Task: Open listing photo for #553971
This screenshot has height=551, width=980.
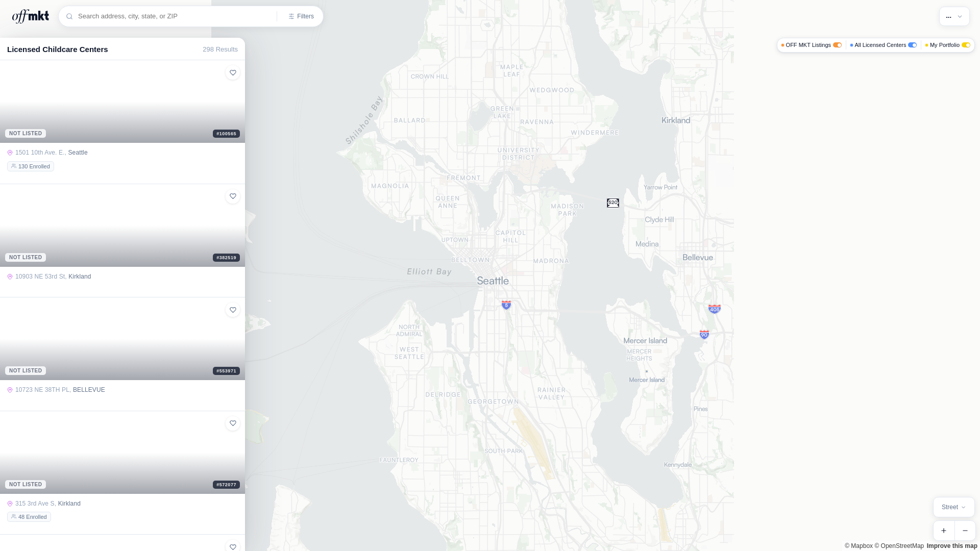Action: click(x=122, y=339)
